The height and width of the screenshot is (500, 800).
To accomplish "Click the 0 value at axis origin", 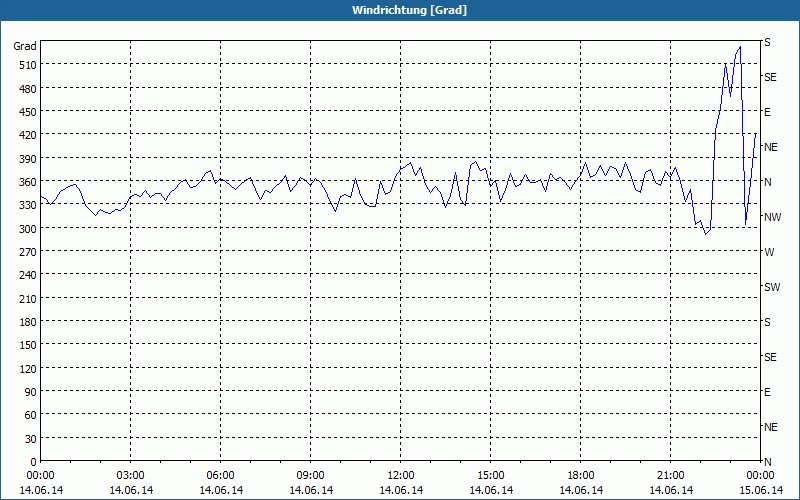I will click(x=34, y=462).
